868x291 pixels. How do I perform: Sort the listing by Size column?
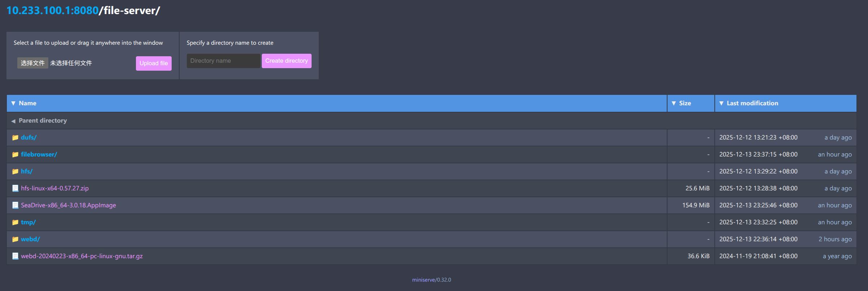point(684,103)
